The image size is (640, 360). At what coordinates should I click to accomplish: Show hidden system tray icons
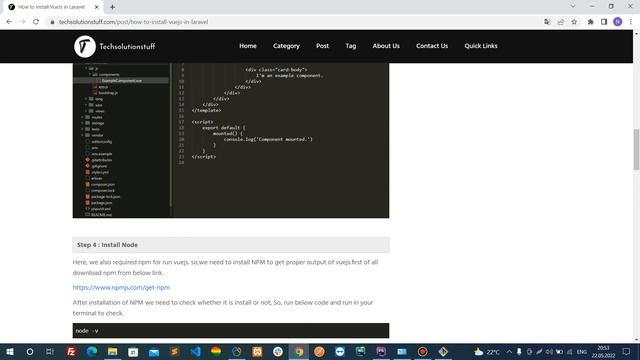click(x=509, y=351)
